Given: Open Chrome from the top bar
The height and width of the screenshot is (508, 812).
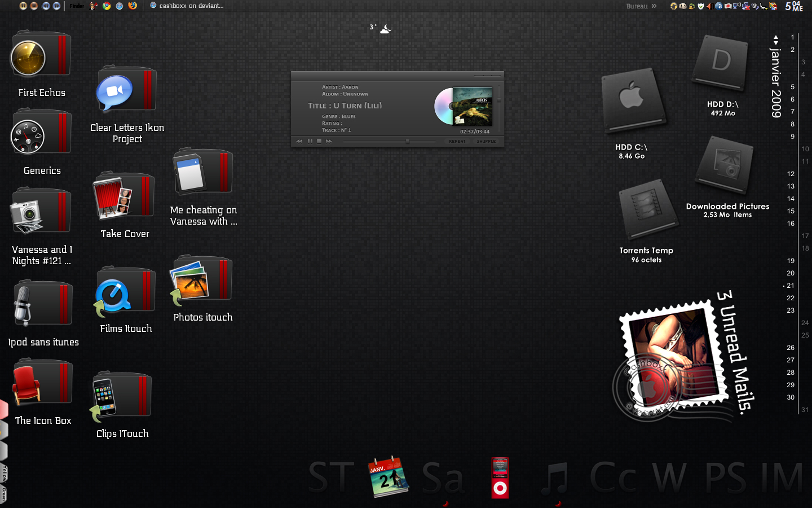Looking at the screenshot, I should [x=107, y=6].
